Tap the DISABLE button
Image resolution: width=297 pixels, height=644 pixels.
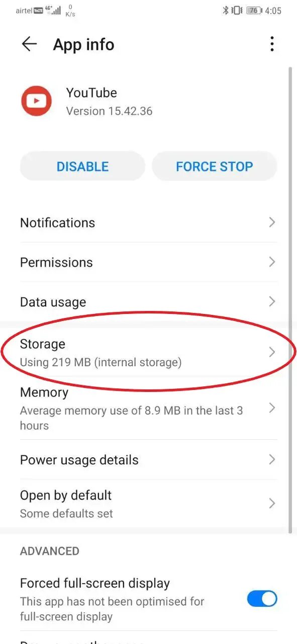82,167
